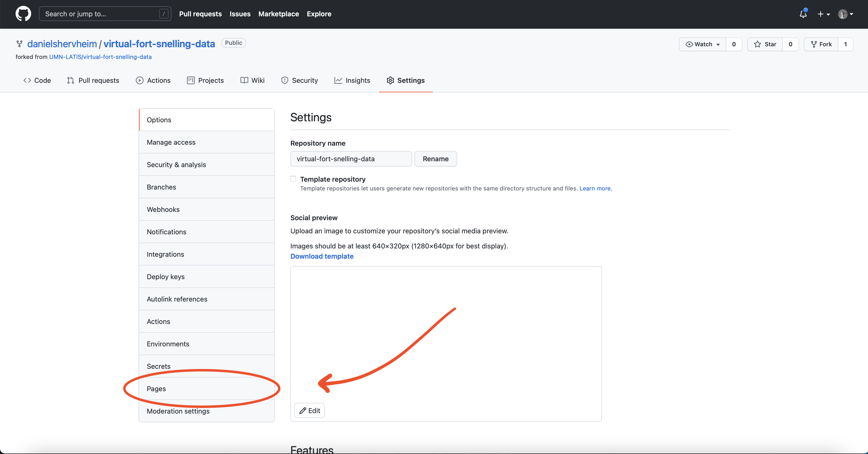Switch to repository Actions tab
Screen dimensions: 868x454
click(x=153, y=80)
